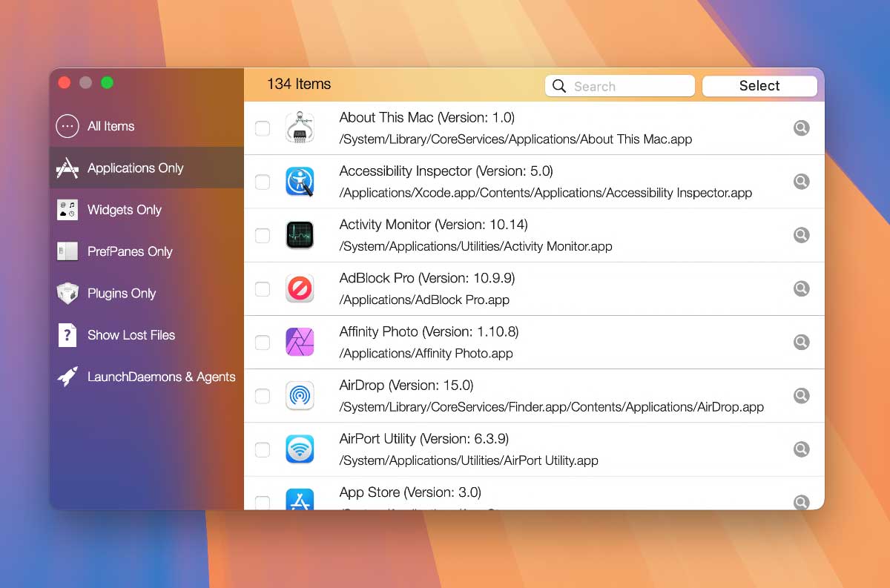890x588 pixels.
Task: Reveal AdBlock Pro with magnifier icon
Action: pos(801,288)
